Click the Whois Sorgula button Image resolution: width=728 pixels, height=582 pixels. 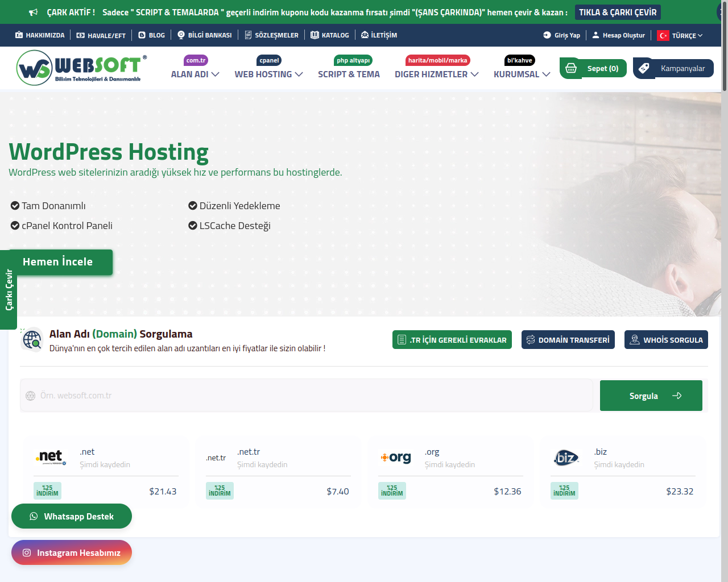click(666, 340)
